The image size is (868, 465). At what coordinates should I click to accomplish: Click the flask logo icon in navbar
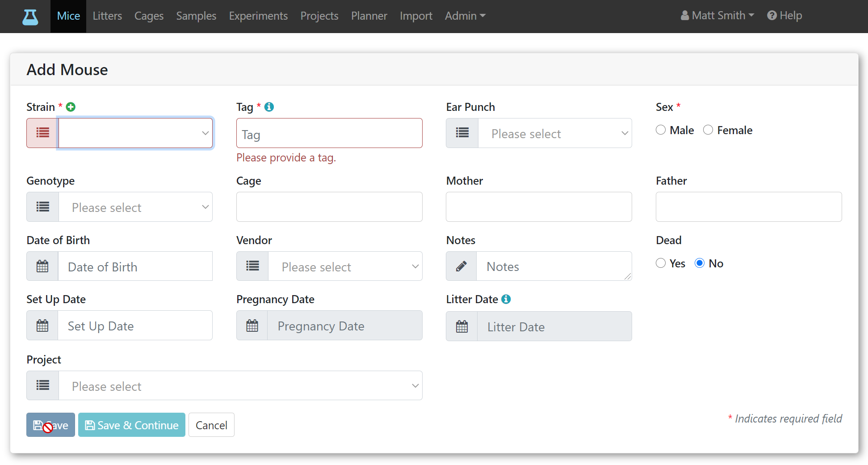(x=30, y=17)
